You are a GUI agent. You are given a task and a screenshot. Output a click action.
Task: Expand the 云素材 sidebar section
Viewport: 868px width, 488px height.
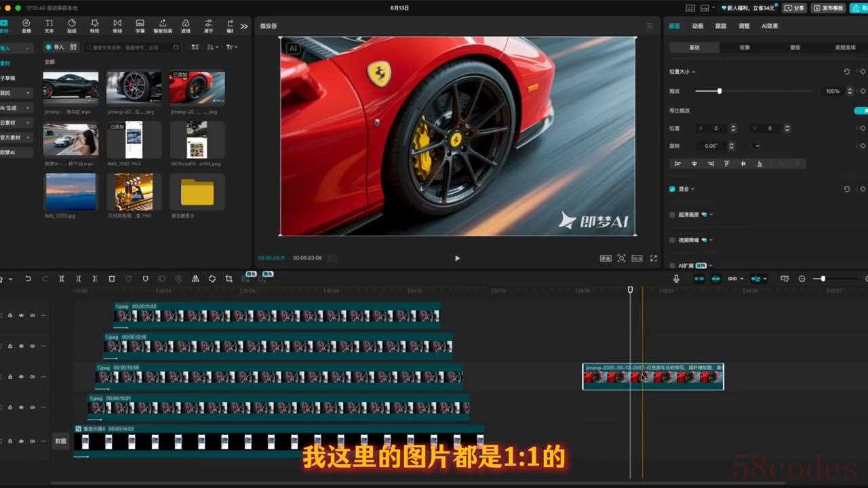click(28, 123)
